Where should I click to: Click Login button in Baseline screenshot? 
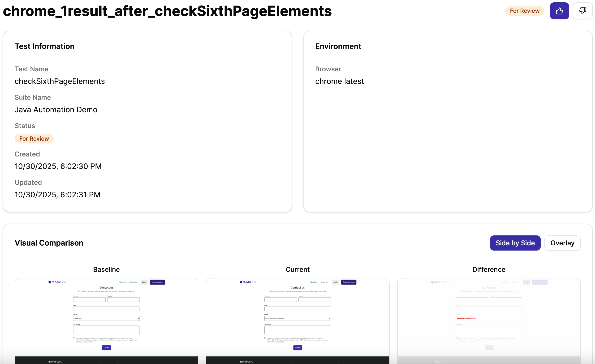[144, 282]
